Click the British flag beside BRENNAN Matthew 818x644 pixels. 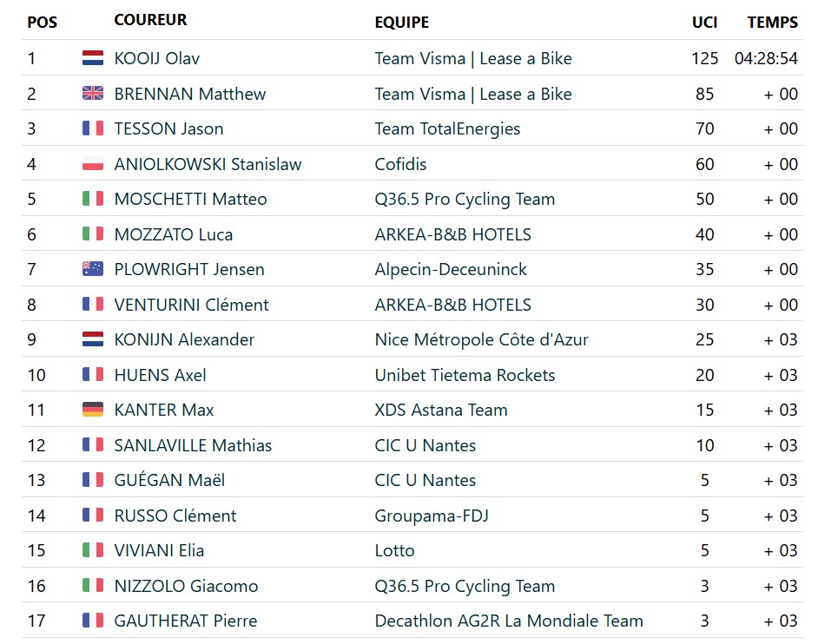[93, 94]
